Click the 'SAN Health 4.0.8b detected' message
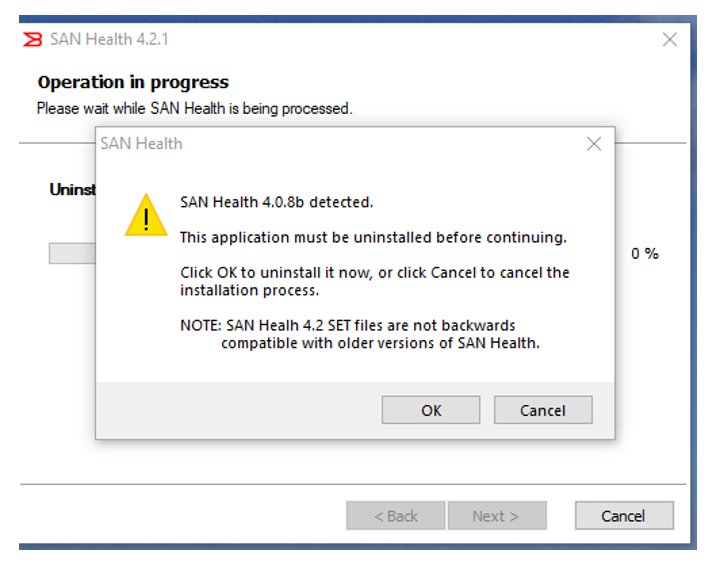This screenshot has width=707, height=566. (276, 202)
